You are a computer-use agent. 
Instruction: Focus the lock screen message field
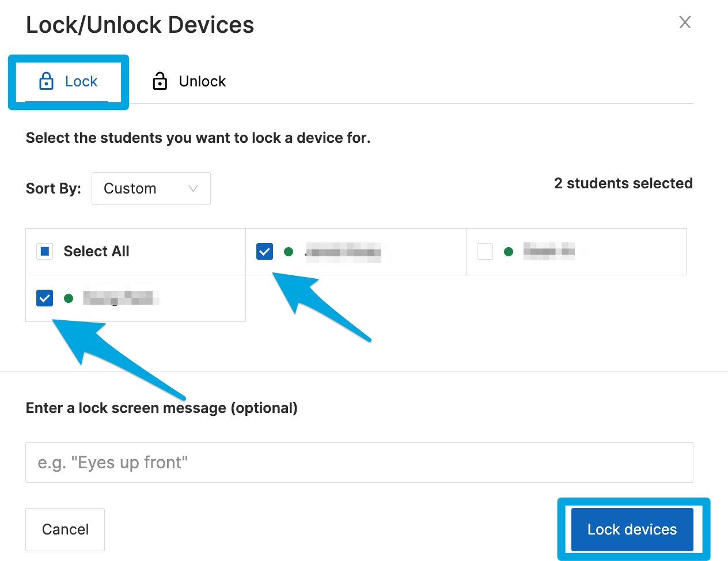coord(359,463)
